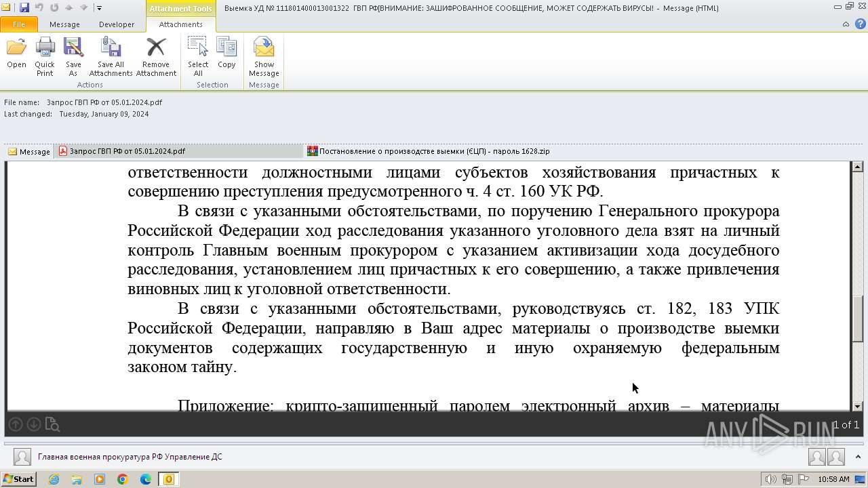Click the 10:58 AM system clock
Viewport: 868px width, 488px height.
[x=833, y=479]
